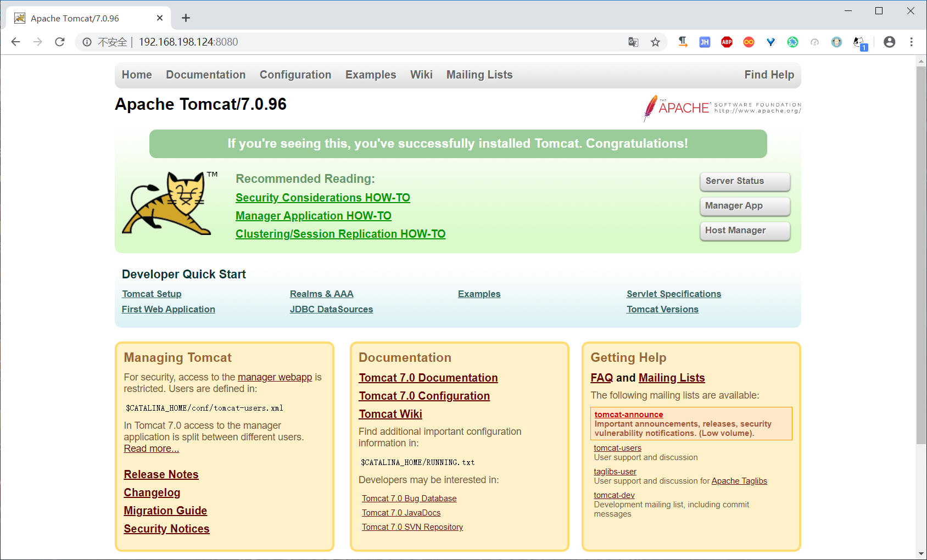Screen dimensions: 927x560
Task: Open the JH extension icon
Action: tap(705, 42)
